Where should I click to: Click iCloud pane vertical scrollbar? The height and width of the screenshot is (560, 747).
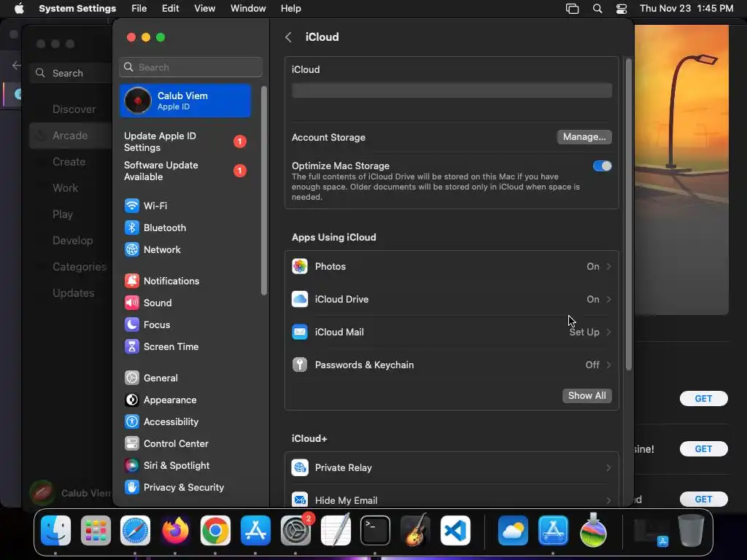tap(628, 214)
